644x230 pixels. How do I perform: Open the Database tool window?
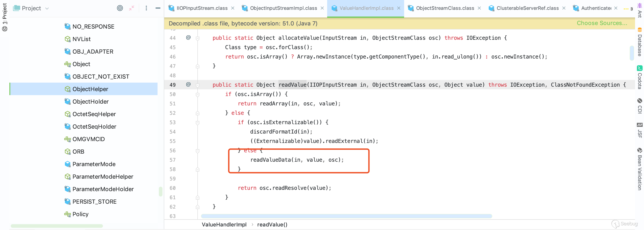click(640, 42)
